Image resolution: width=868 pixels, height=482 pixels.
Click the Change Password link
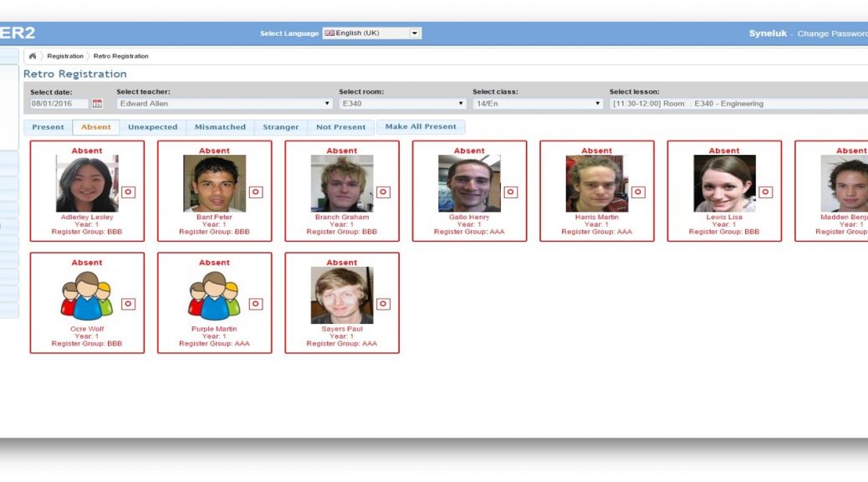click(831, 33)
